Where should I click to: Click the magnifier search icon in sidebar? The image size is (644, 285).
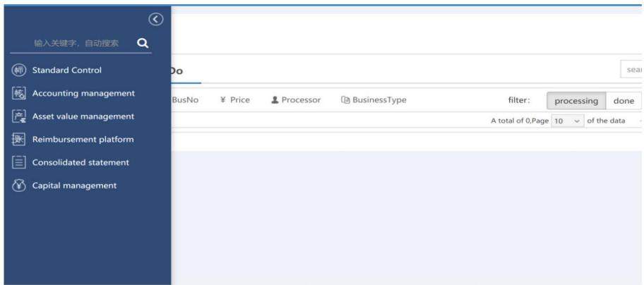[x=143, y=43]
